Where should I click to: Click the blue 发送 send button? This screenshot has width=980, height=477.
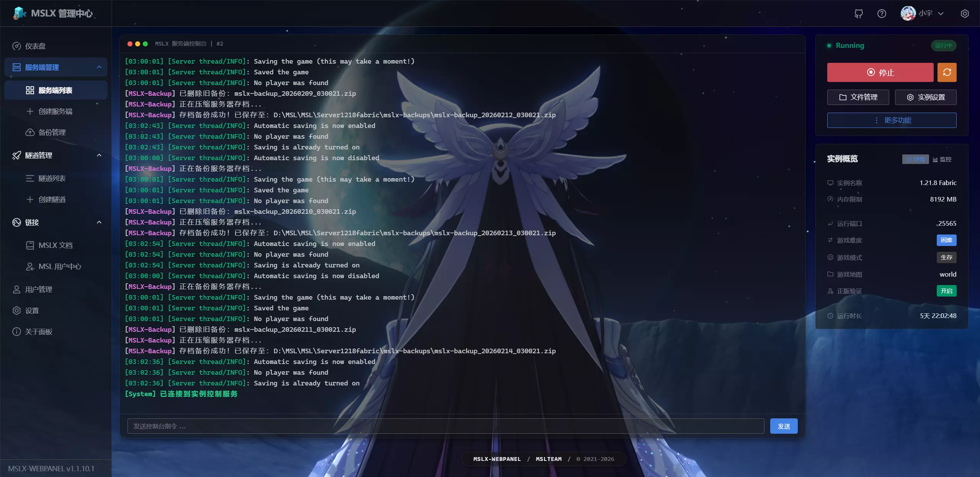pos(784,426)
